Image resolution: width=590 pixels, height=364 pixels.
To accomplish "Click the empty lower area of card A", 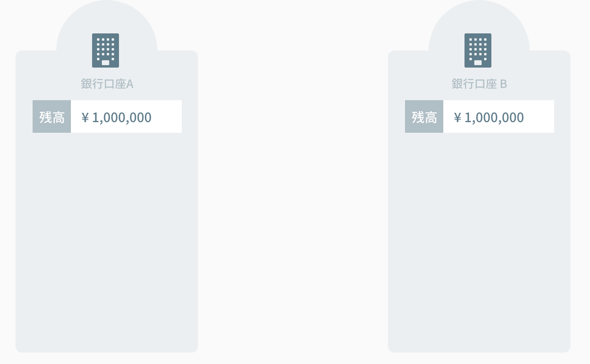I will click(x=107, y=244).
